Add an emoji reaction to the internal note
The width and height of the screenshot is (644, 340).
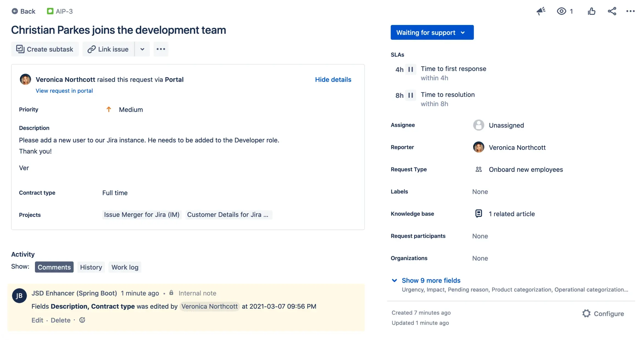pyautogui.click(x=82, y=320)
